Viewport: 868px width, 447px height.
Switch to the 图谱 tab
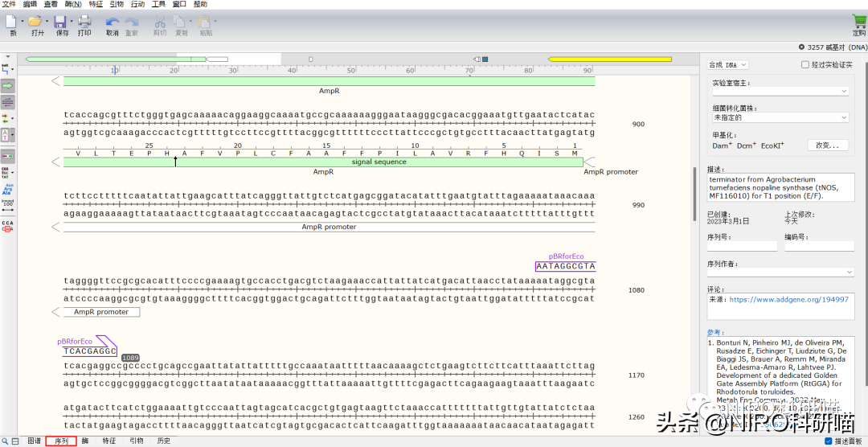point(35,441)
